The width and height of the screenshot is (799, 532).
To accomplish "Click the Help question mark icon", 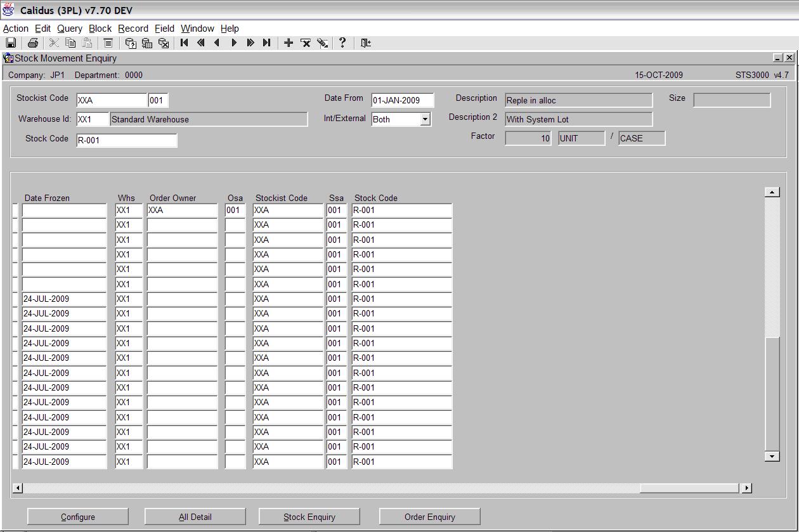I will click(342, 43).
